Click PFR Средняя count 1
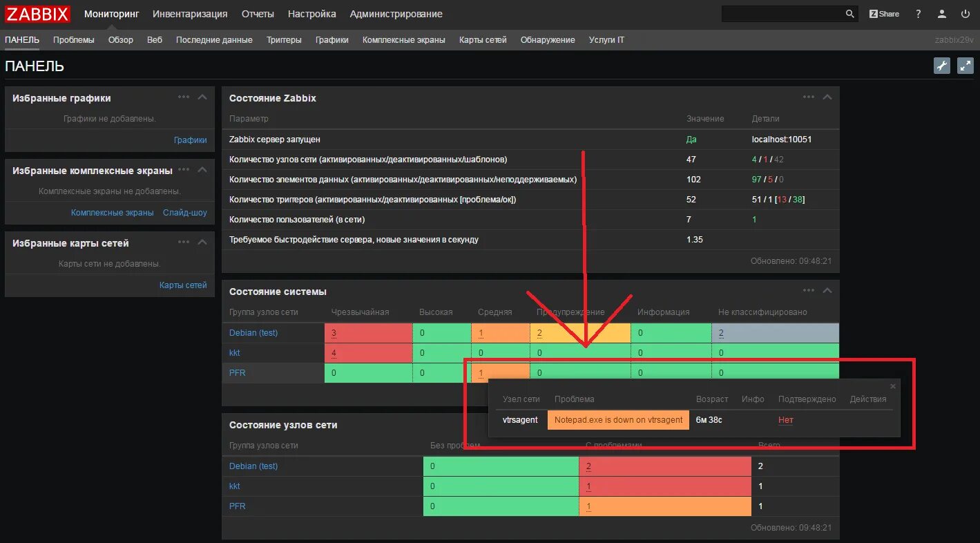This screenshot has height=543, width=980. (x=481, y=373)
